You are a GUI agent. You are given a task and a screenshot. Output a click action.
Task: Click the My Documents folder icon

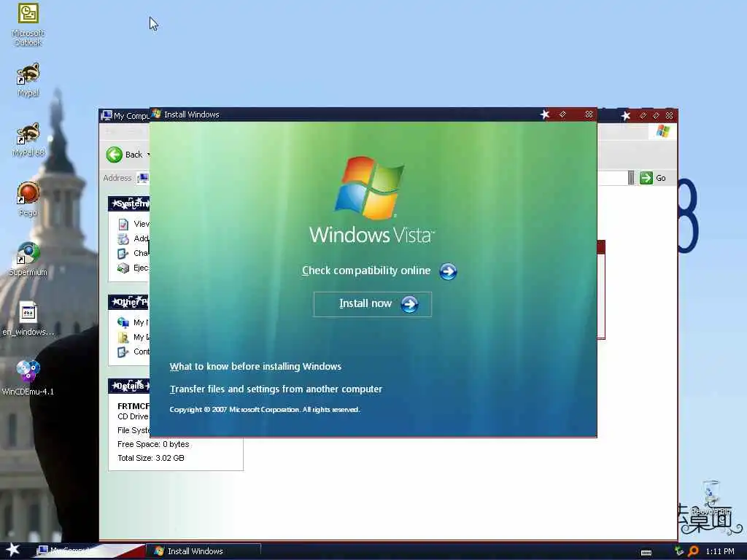coord(123,337)
